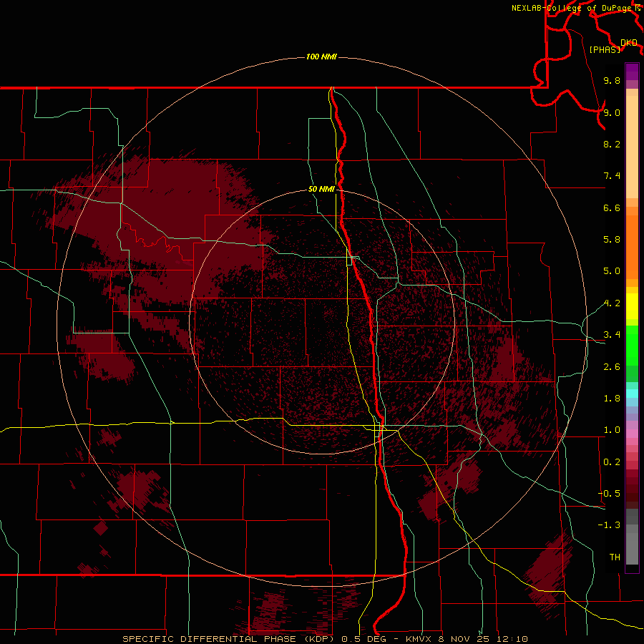Click the 9.0 value on the scale

pyautogui.click(x=612, y=112)
